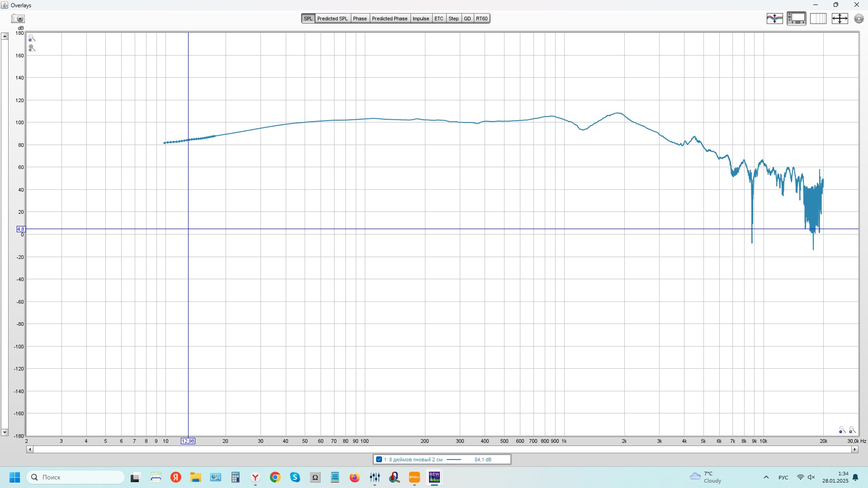The width and height of the screenshot is (868, 488).
Task: Open Task View from the taskbar
Action: click(135, 477)
